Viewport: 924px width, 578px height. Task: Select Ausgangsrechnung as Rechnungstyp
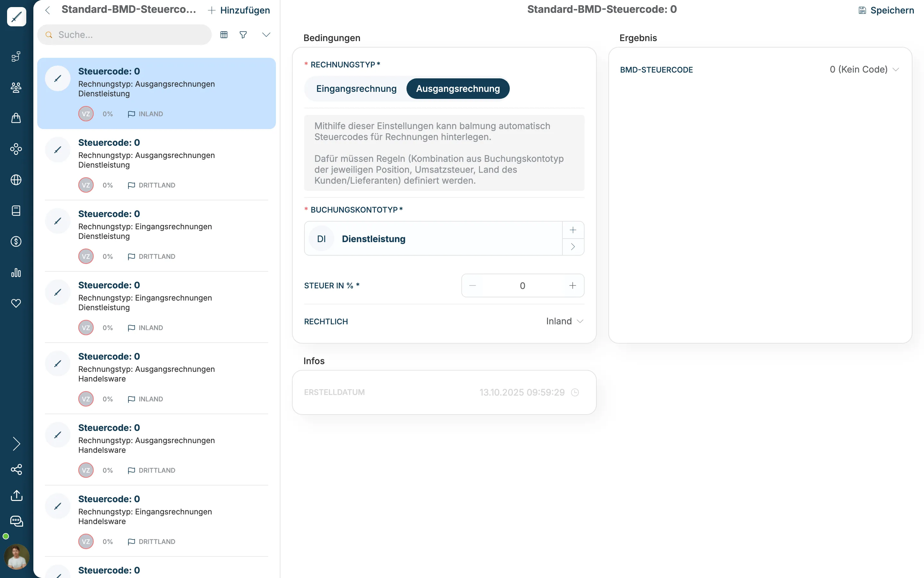[x=458, y=89]
